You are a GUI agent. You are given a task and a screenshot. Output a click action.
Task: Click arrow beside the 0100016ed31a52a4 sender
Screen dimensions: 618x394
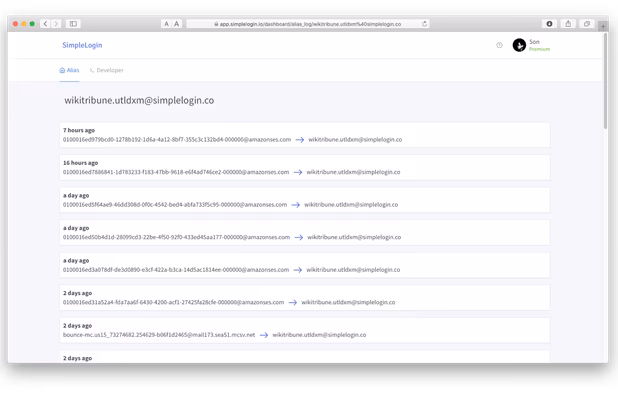pyautogui.click(x=292, y=303)
